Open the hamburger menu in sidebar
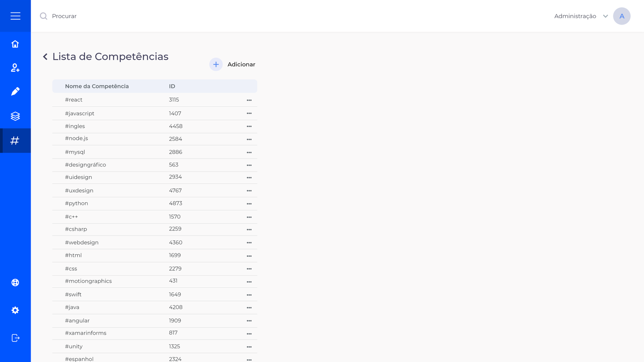 click(15, 16)
